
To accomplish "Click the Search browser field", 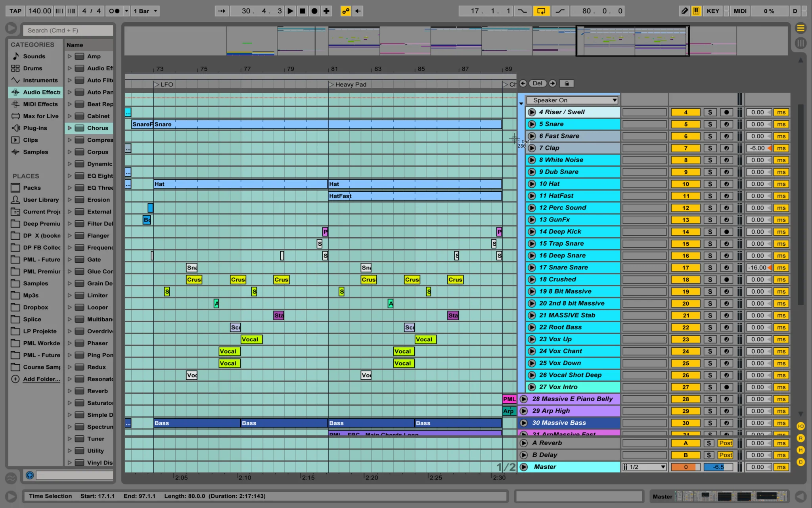I will (68, 31).
